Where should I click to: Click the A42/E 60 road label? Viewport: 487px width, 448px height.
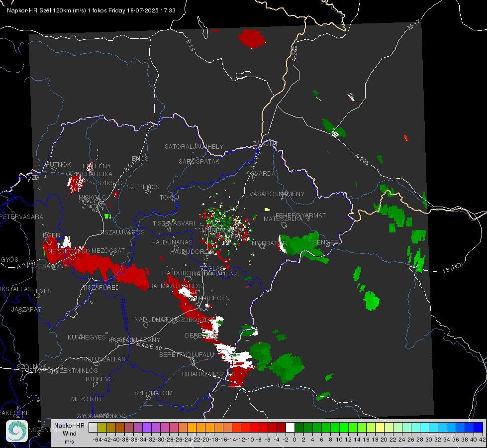pyautogui.click(x=149, y=346)
